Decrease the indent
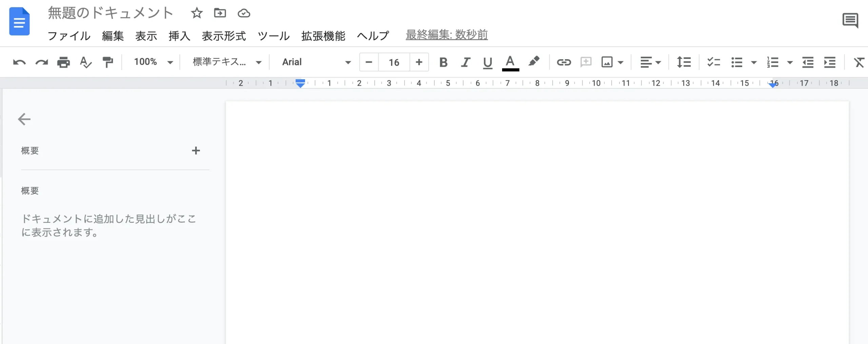Screen dimensions: 868x344 click(808, 62)
